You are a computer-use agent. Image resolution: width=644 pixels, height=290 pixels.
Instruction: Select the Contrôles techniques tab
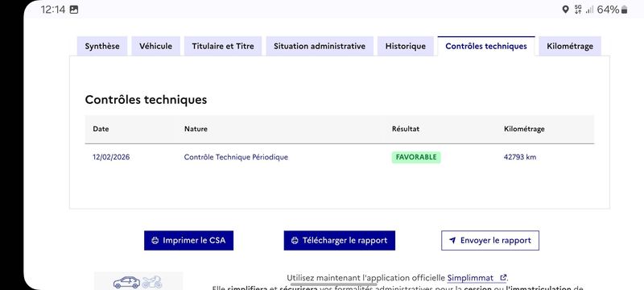(486, 46)
